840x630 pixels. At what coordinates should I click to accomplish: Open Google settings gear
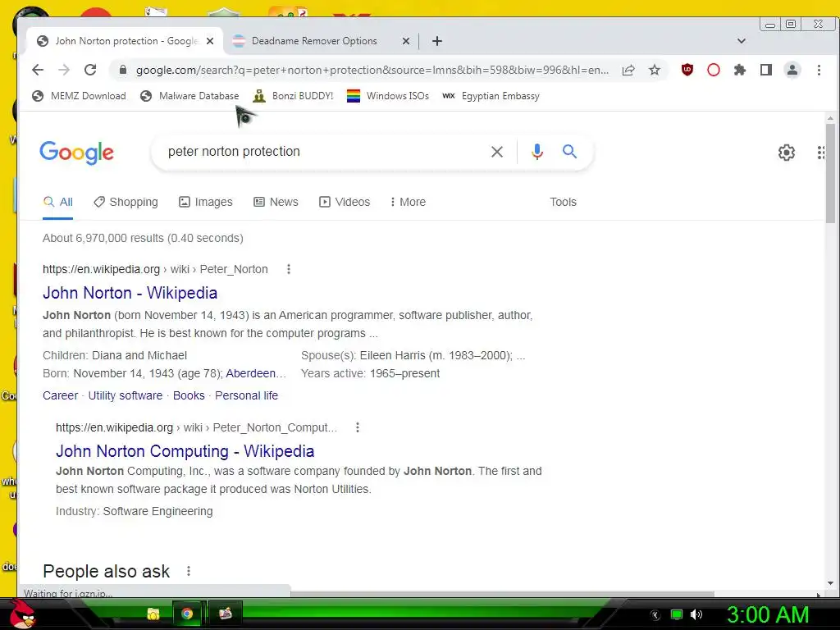(x=787, y=153)
